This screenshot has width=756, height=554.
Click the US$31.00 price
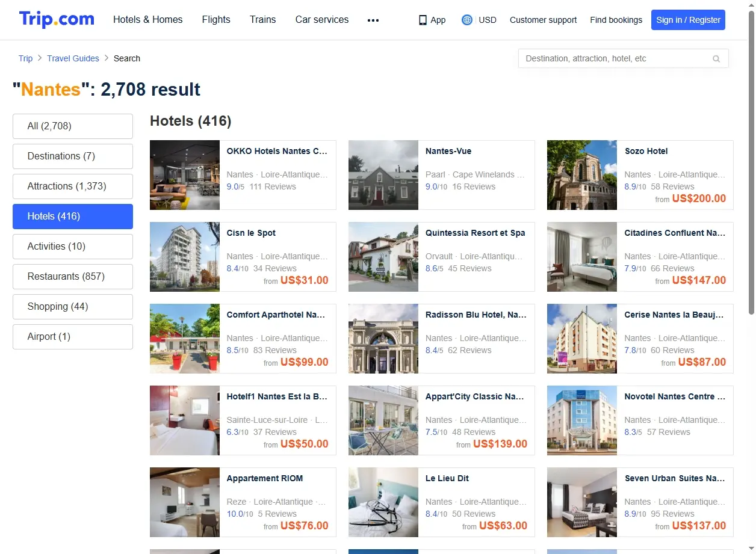(x=305, y=280)
